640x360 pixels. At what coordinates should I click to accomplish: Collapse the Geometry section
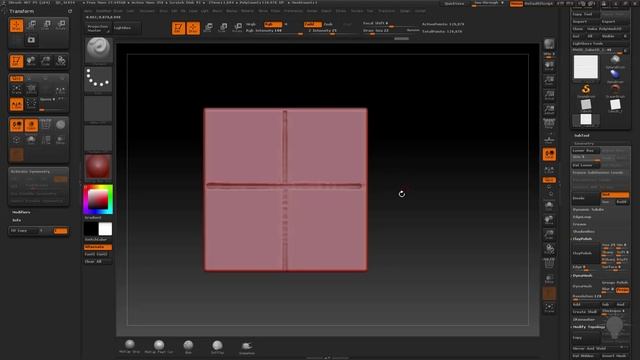584,144
